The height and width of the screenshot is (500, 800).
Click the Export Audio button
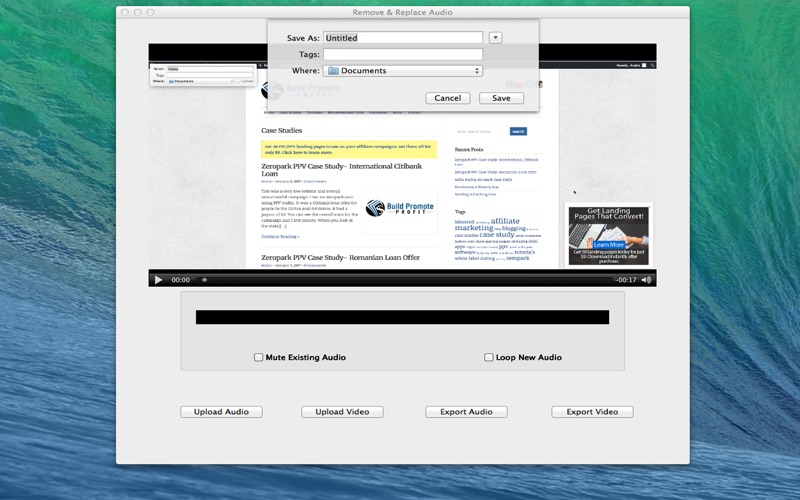click(466, 412)
